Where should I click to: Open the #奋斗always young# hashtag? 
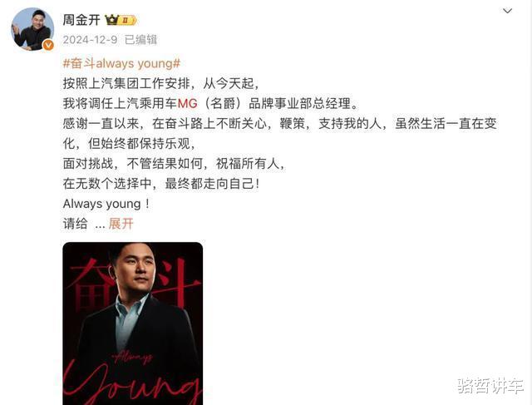[x=122, y=63]
